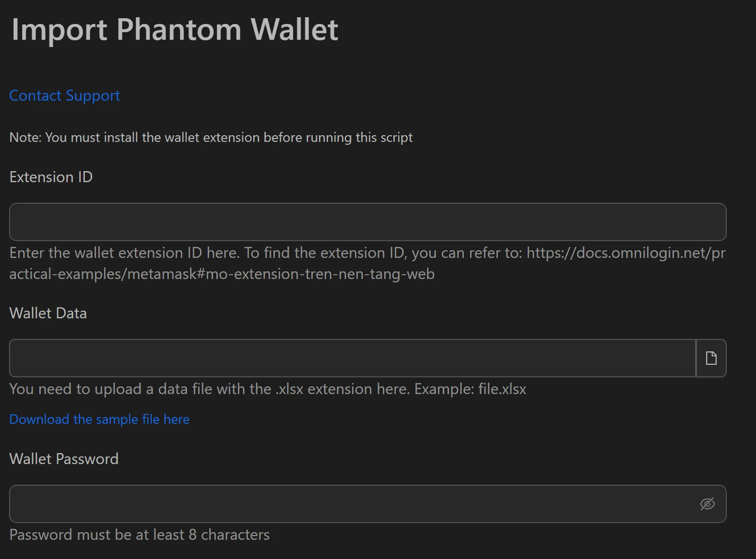
Task: Open the sample file download link
Action: pyautogui.click(x=99, y=419)
